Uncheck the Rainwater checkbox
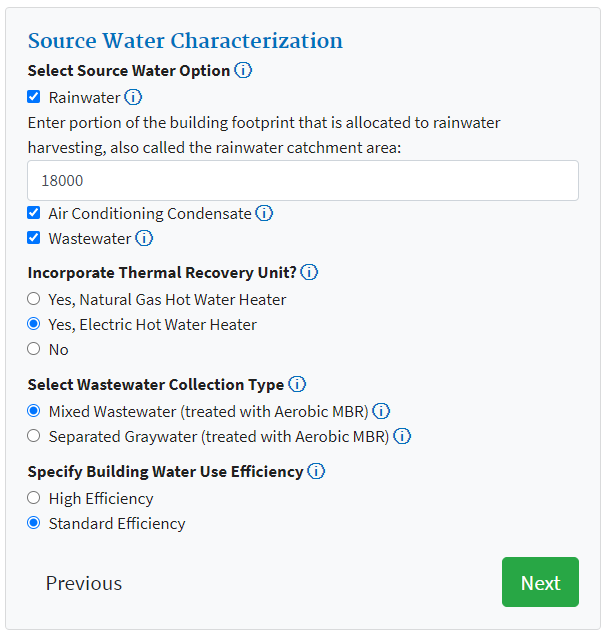The image size is (605, 633). [x=34, y=98]
